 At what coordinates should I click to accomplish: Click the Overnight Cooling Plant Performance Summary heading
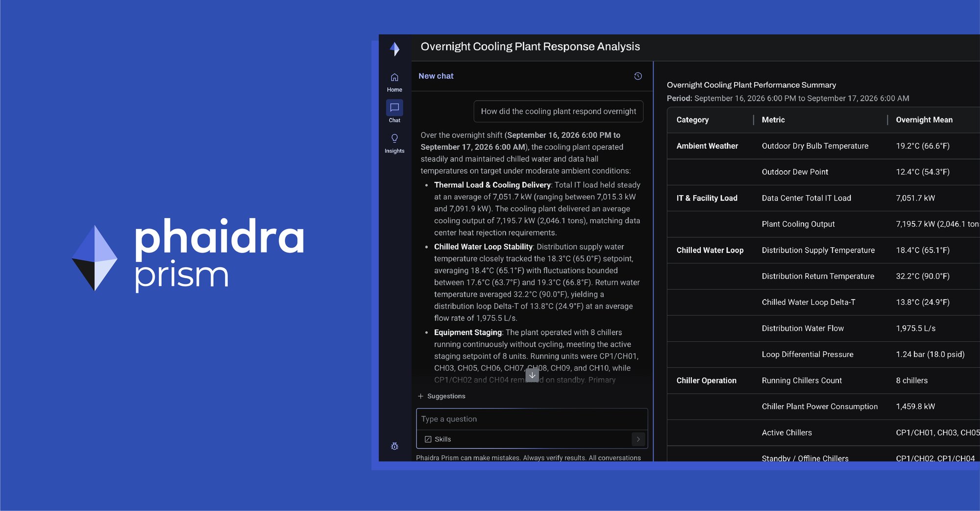(751, 85)
